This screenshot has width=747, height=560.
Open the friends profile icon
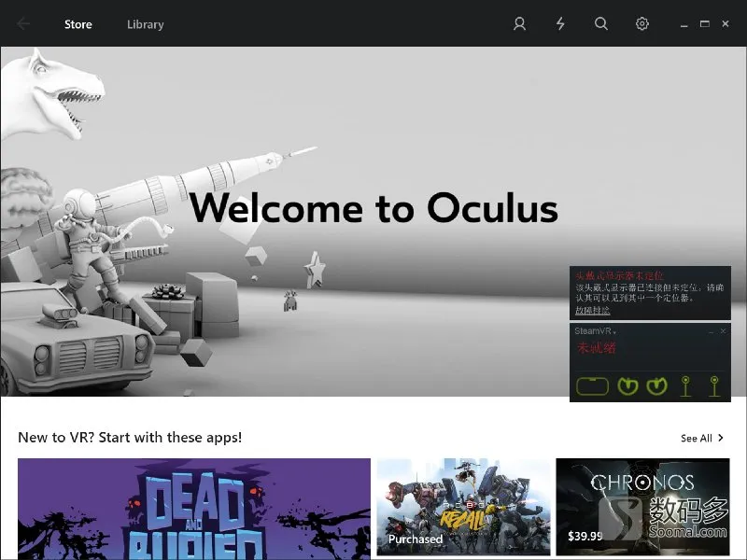519,24
